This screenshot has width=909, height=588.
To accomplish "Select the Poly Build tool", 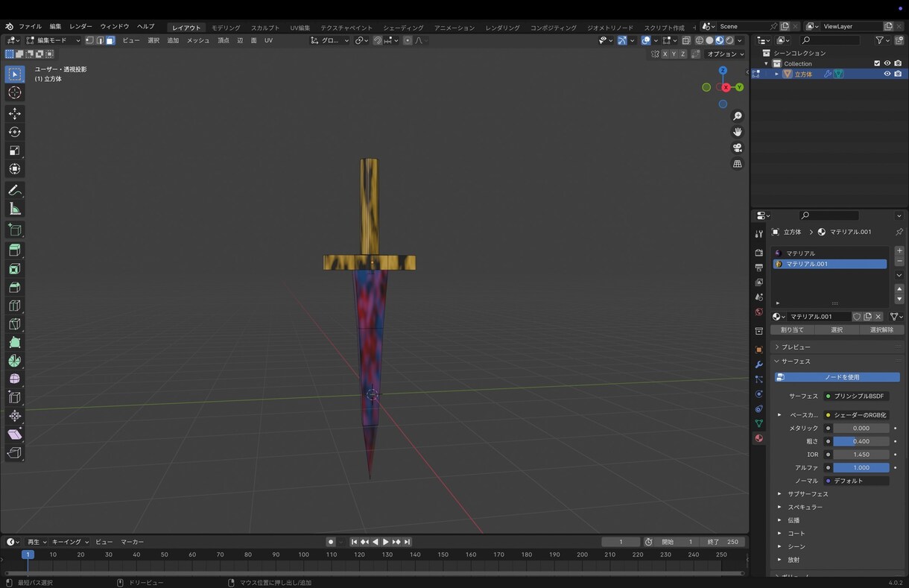I will point(15,343).
